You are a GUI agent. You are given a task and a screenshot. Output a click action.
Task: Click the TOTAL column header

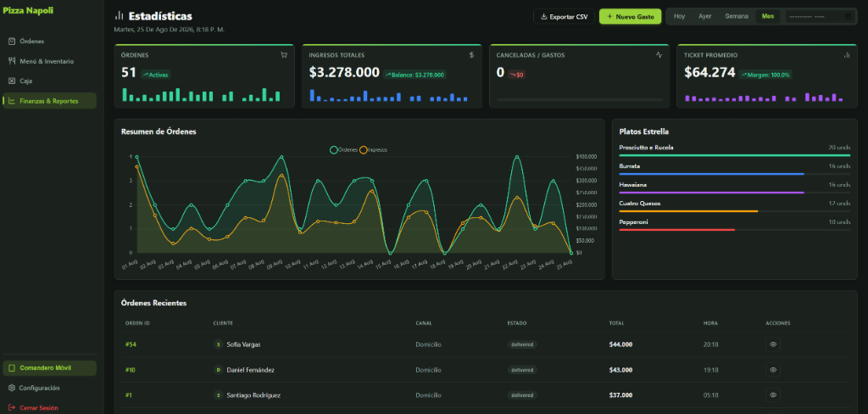coord(617,323)
